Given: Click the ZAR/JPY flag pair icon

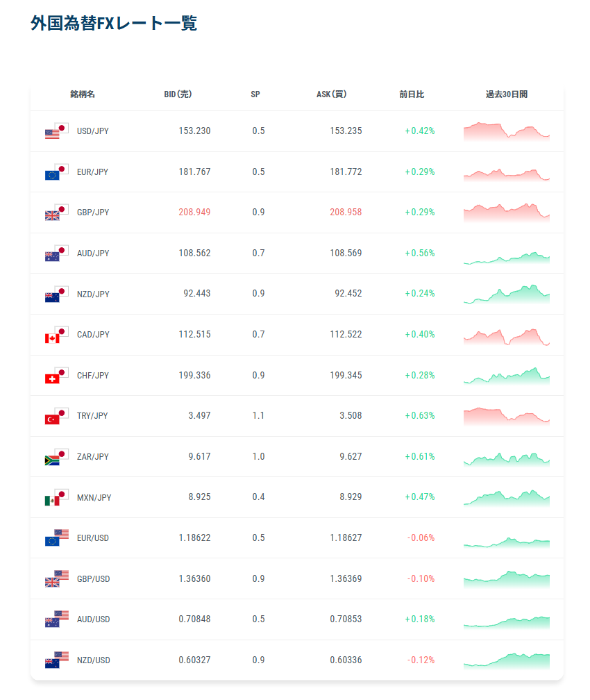Looking at the screenshot, I should point(56,457).
